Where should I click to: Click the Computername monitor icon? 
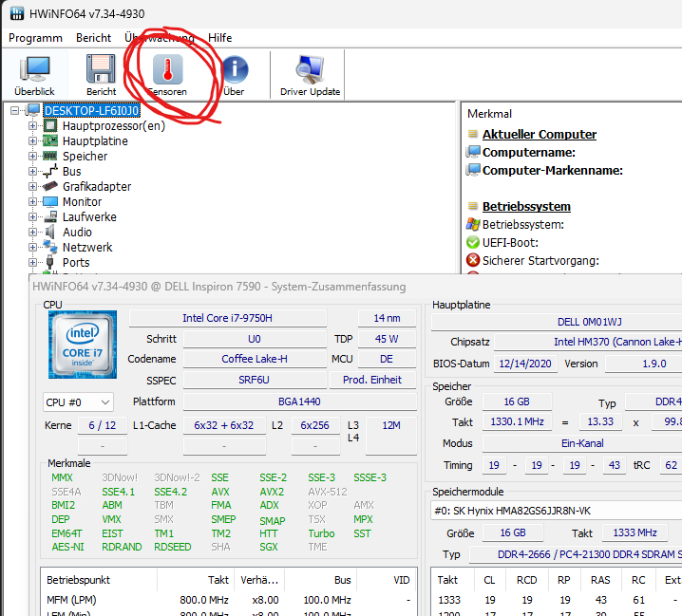coord(473,152)
